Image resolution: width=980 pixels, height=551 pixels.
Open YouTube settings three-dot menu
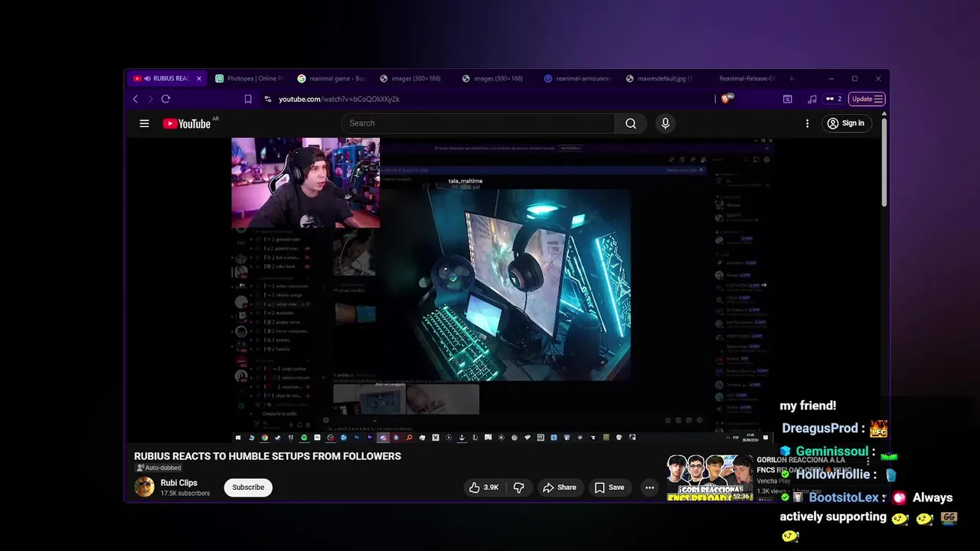(x=807, y=123)
